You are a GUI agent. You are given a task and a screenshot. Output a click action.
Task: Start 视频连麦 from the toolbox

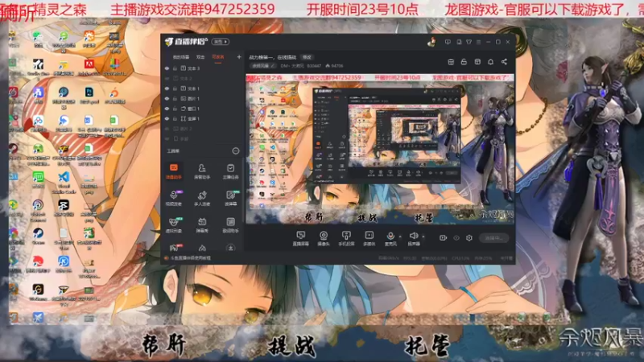174,198
